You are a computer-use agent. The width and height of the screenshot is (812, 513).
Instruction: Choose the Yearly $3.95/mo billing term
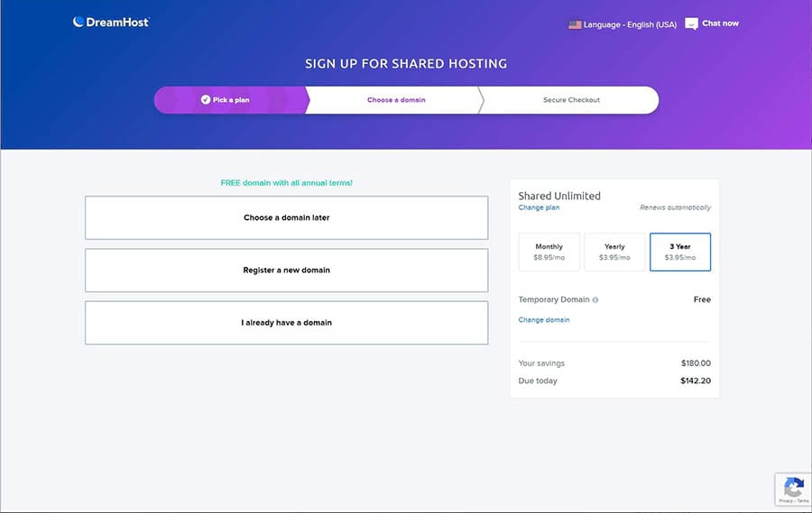tap(614, 252)
